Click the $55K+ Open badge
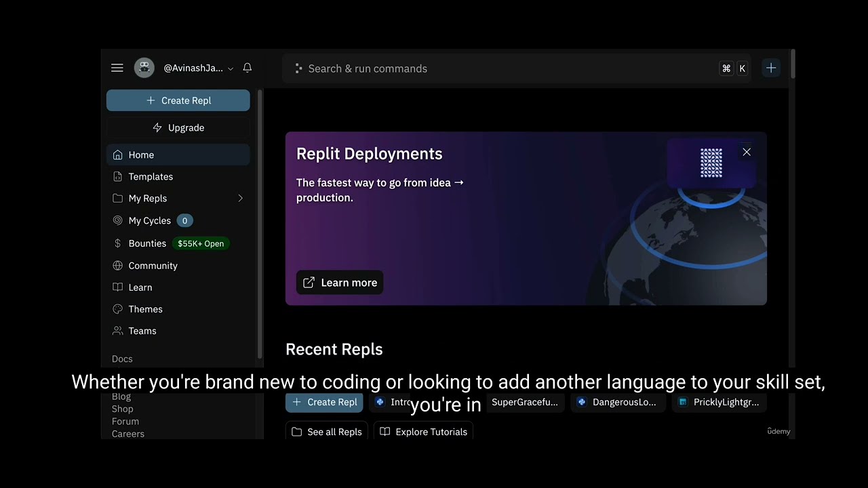Screen dimensions: 868x488 pos(201,243)
